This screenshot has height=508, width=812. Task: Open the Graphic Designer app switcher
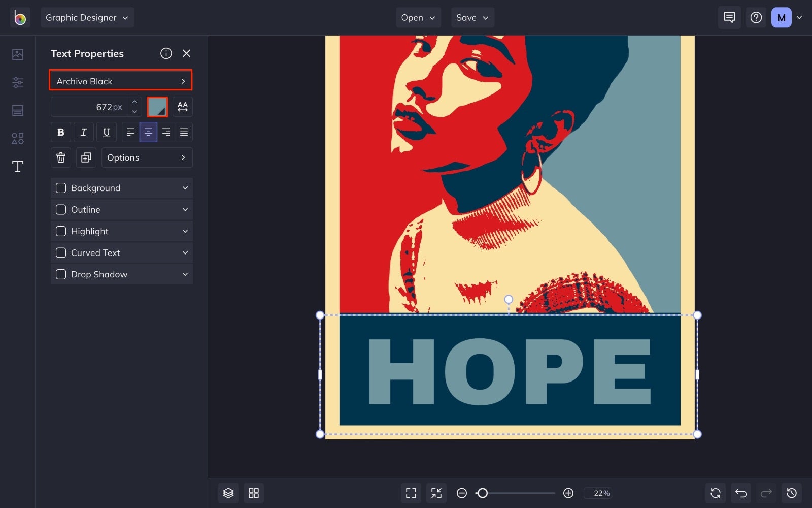point(87,17)
